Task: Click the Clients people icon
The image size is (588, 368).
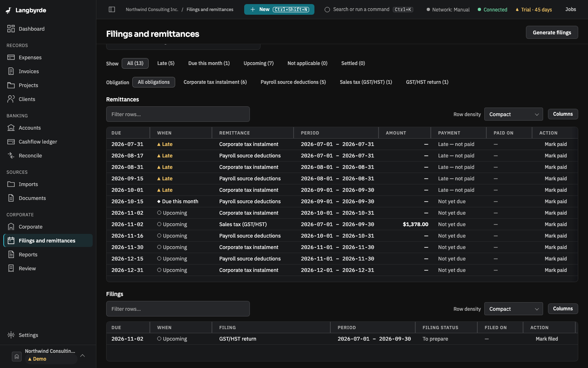Action: (x=11, y=99)
